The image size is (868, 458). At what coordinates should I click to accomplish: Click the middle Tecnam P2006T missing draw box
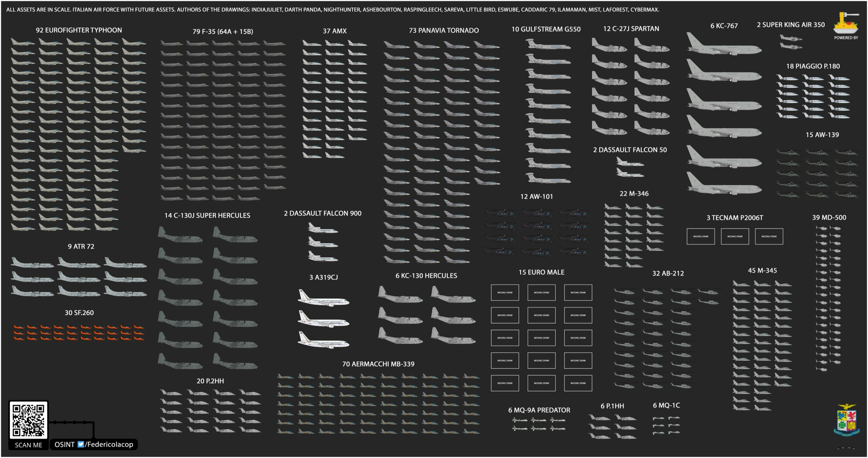click(x=735, y=236)
